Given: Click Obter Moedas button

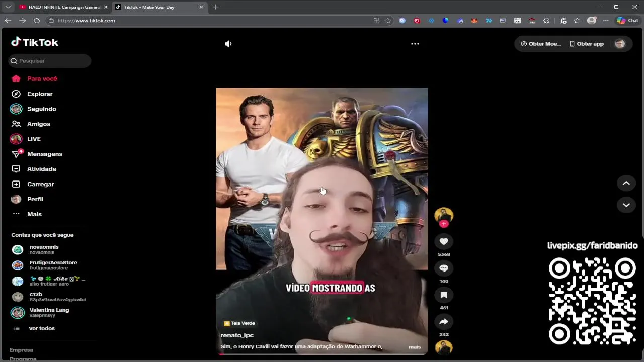Looking at the screenshot, I should pyautogui.click(x=541, y=44).
